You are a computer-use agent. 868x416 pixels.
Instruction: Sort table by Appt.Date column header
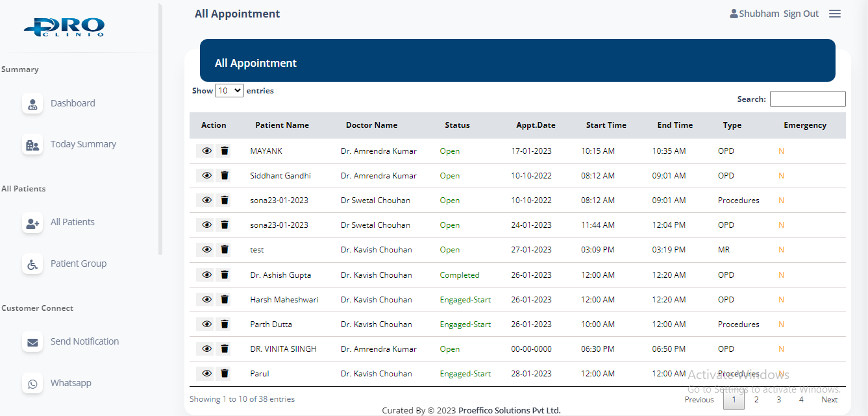pyautogui.click(x=536, y=125)
